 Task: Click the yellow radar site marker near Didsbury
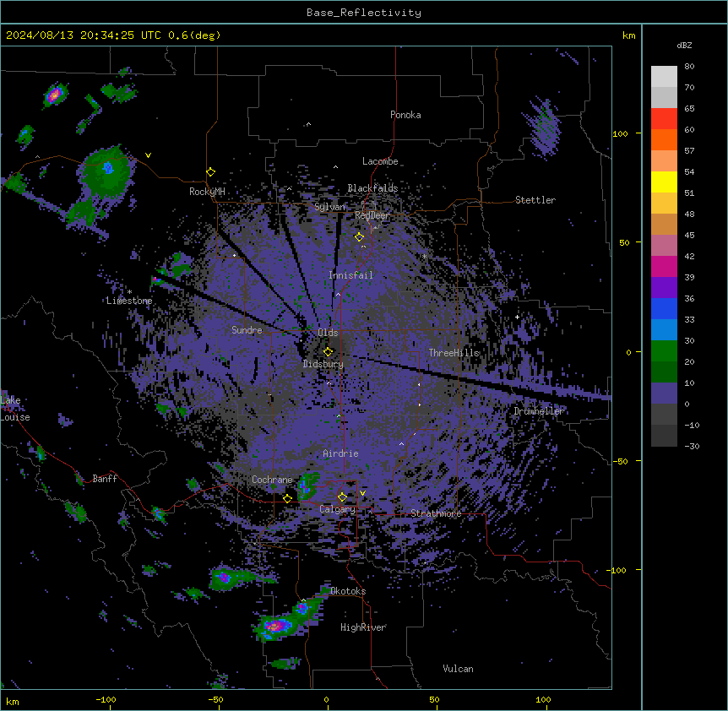coord(329,352)
